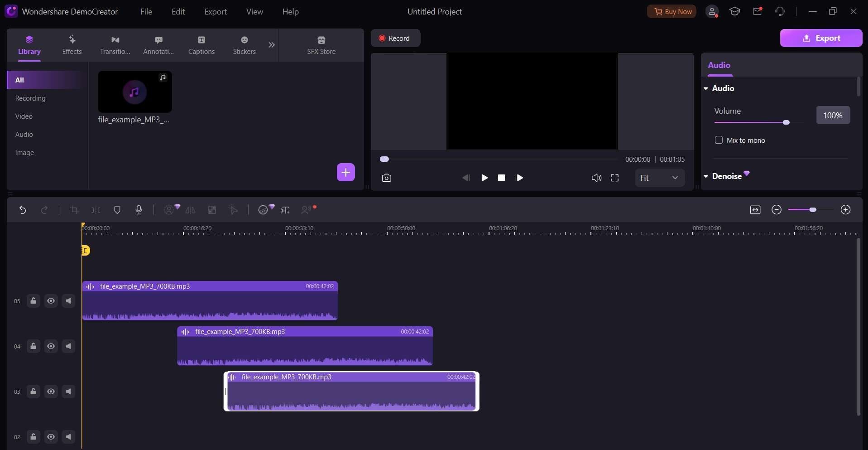This screenshot has width=868, height=450.
Task: Select the crop tool icon
Action: (74, 210)
